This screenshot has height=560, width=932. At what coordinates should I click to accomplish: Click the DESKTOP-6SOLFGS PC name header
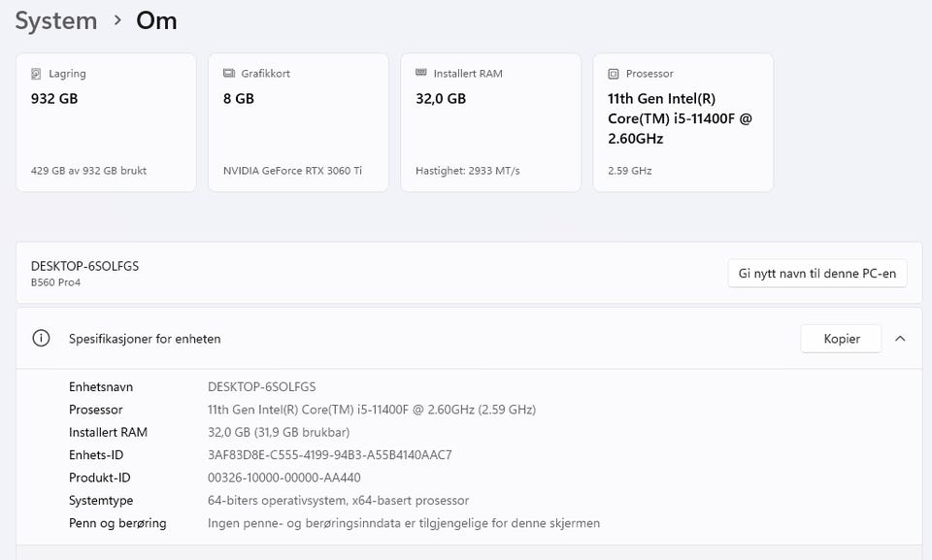tap(84, 266)
